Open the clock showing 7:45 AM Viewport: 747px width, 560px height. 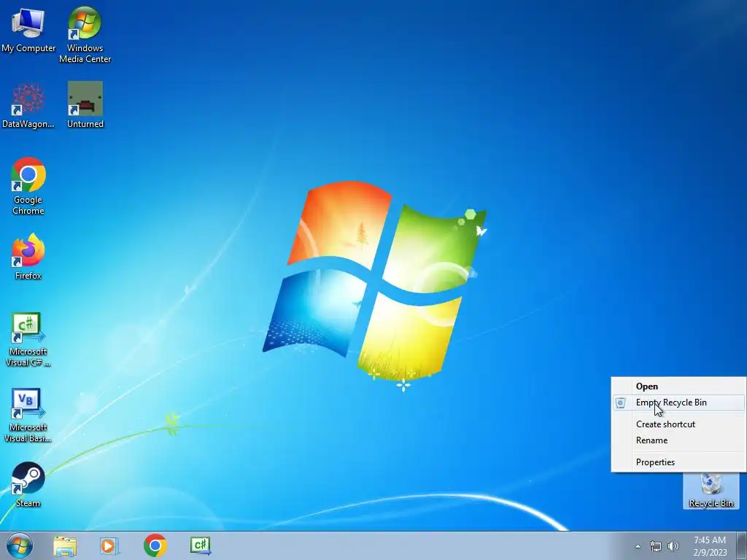coord(710,546)
